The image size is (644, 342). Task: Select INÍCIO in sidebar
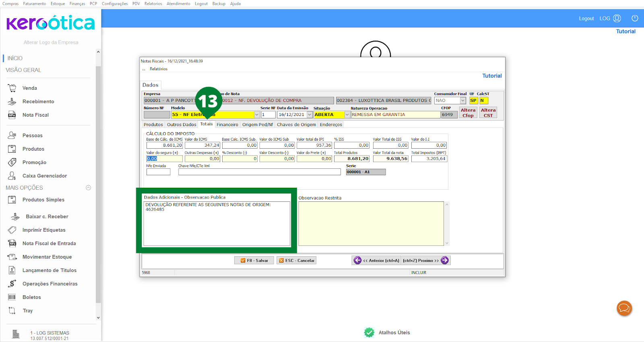[x=15, y=58]
